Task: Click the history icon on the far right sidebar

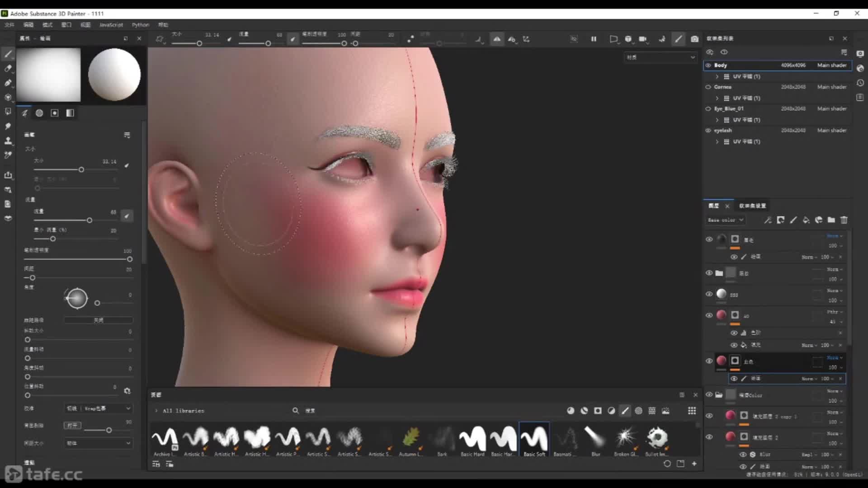Action: [x=860, y=83]
